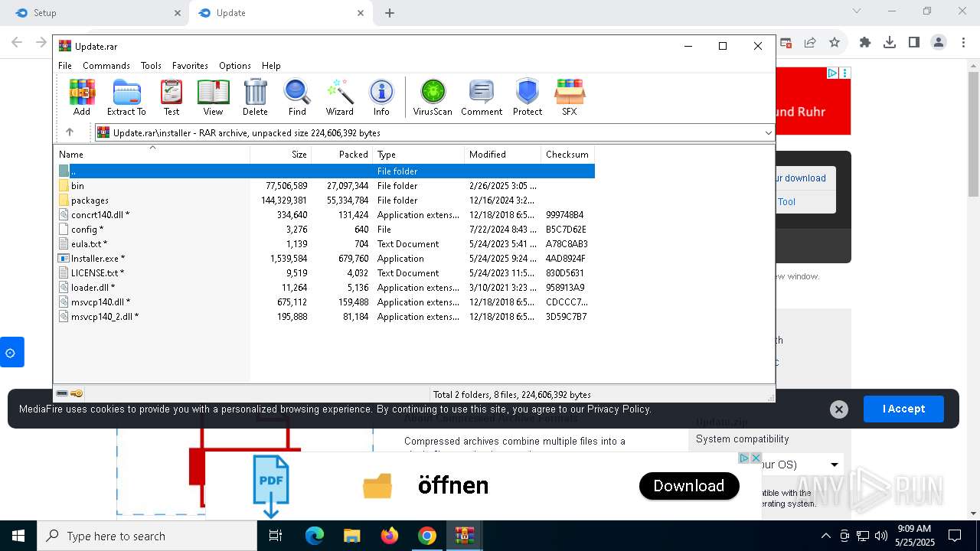Select the config file row
980x551 pixels.
click(x=325, y=230)
